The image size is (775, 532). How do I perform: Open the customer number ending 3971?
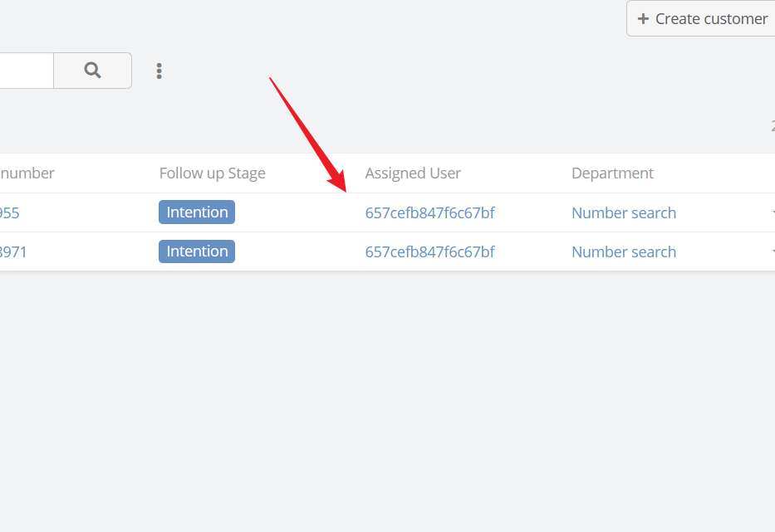13,252
